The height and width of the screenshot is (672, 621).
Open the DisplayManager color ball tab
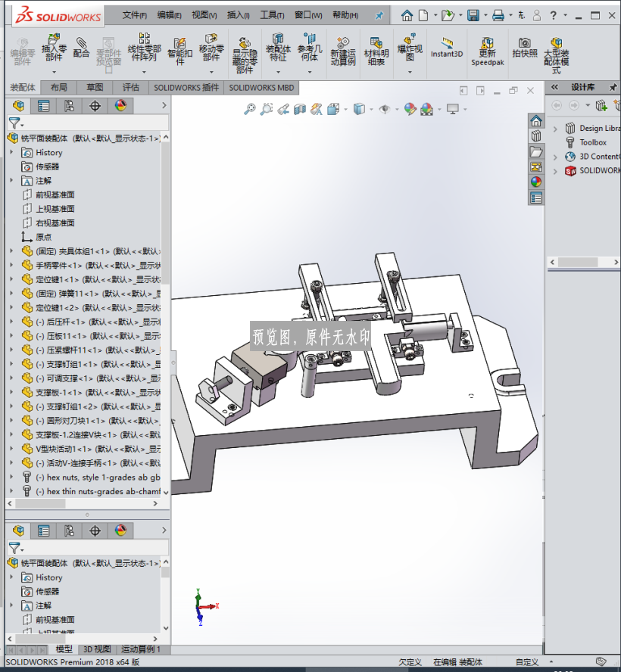coord(120,106)
